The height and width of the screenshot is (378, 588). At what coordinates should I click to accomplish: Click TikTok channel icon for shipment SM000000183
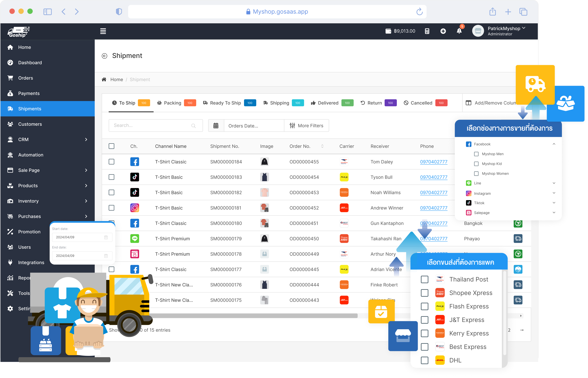point(135,177)
